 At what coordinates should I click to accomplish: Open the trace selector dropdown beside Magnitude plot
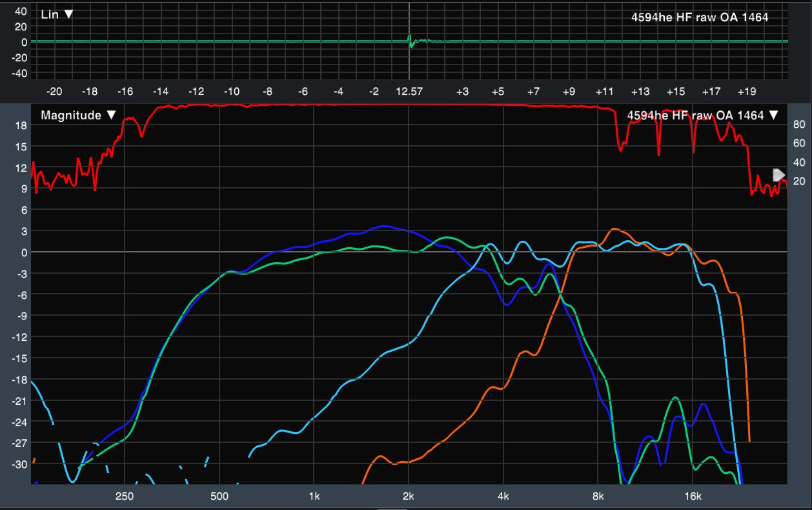point(774,116)
